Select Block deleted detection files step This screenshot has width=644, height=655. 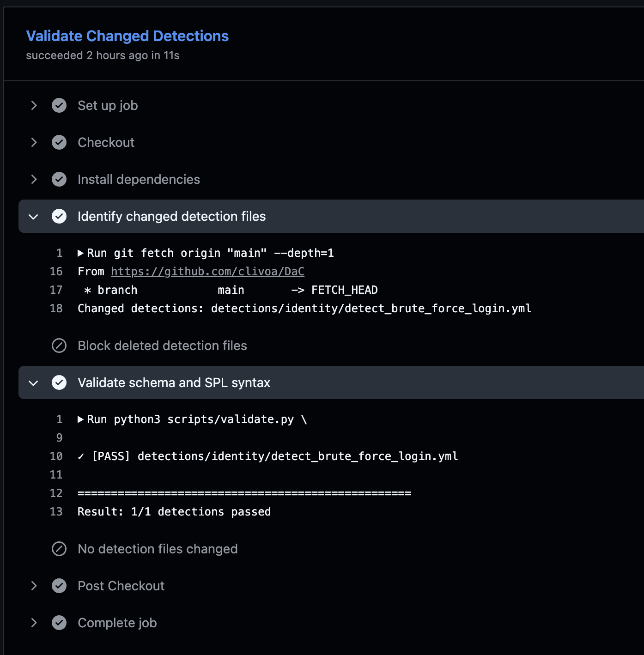tap(162, 346)
